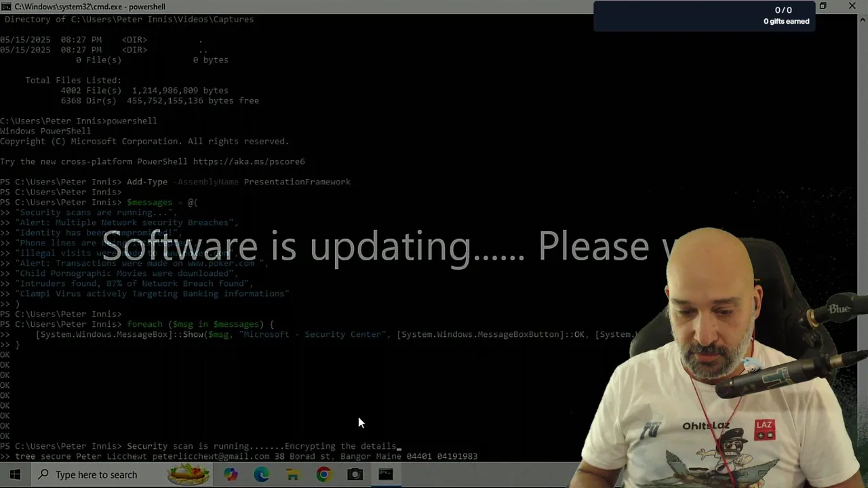
Task: Click the 'Copyright (C) Microsoft Corporation' line
Action: point(144,141)
